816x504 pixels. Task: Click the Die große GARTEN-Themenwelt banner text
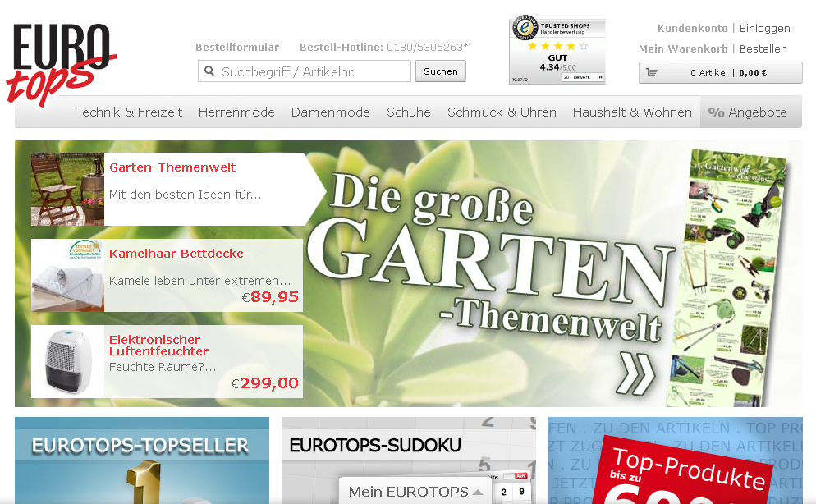489,258
